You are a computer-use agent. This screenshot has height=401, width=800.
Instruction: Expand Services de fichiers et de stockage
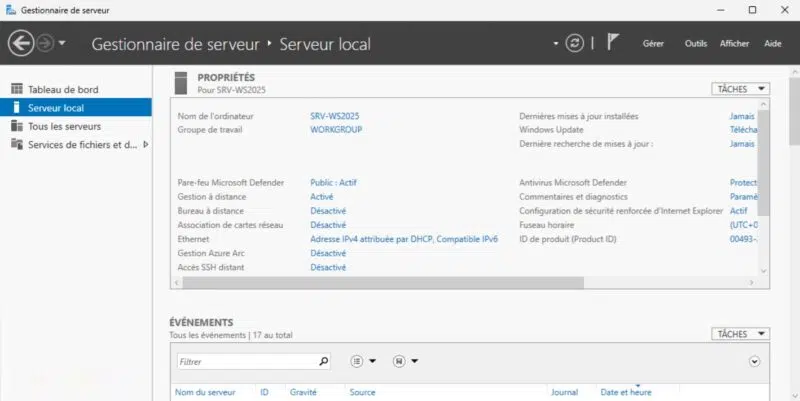(x=146, y=144)
